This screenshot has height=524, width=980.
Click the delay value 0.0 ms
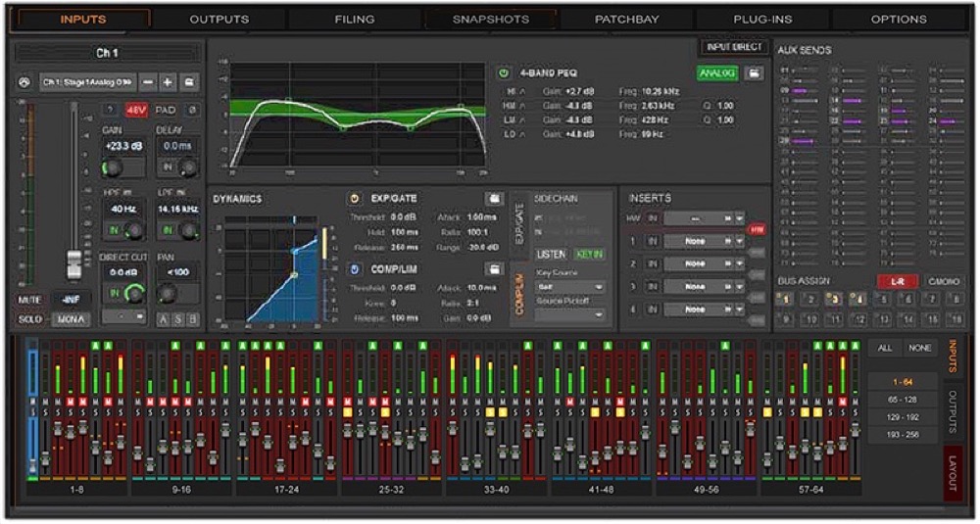point(178,146)
